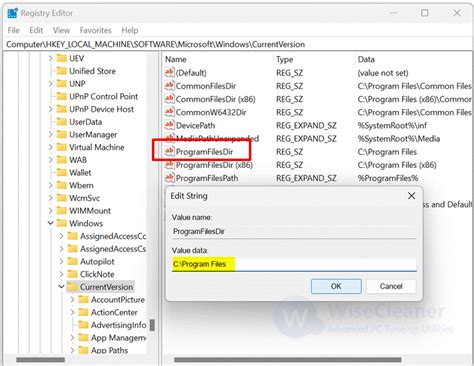Click the Type column header
This screenshot has width=474, height=366.
[x=285, y=59]
